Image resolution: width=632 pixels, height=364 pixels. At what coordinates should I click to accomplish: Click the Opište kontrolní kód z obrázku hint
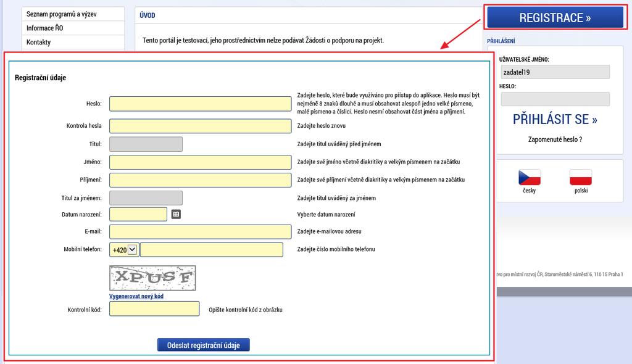pyautogui.click(x=246, y=310)
